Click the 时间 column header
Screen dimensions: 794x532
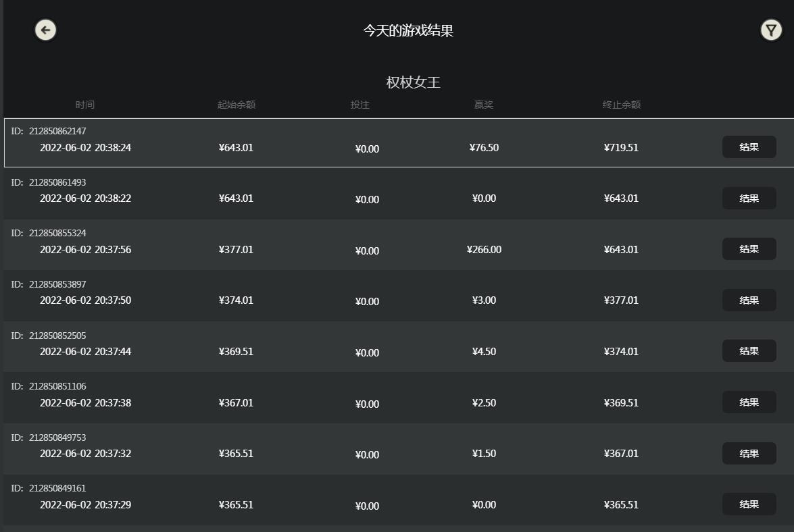[x=85, y=105]
